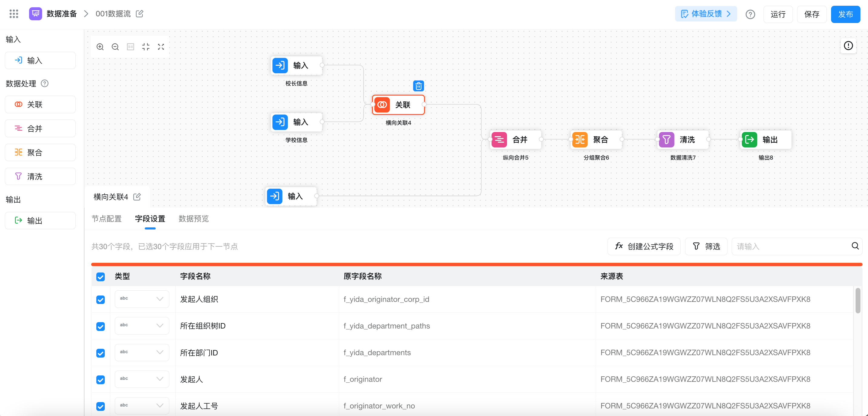
Task: Open type dropdown for 所在组织树ID
Action: (142, 326)
